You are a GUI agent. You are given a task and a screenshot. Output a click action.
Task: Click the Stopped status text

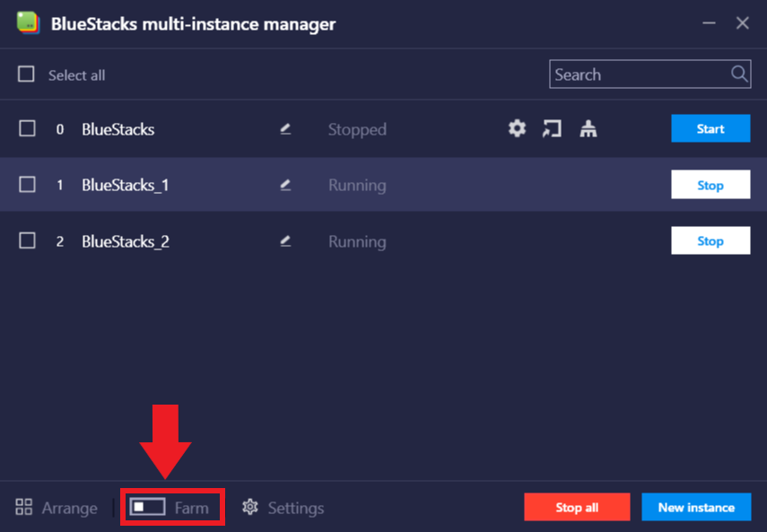tap(357, 129)
